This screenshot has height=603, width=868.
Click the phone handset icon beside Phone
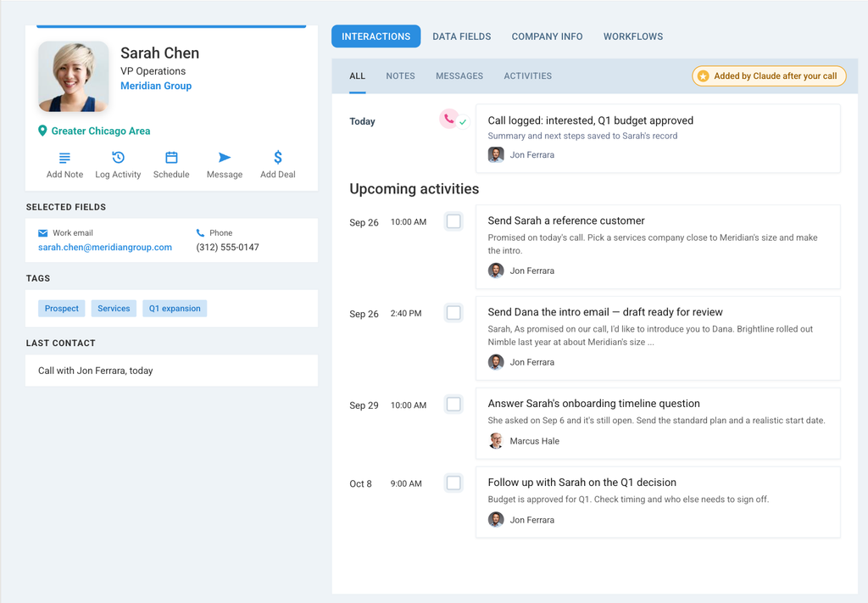pos(200,232)
